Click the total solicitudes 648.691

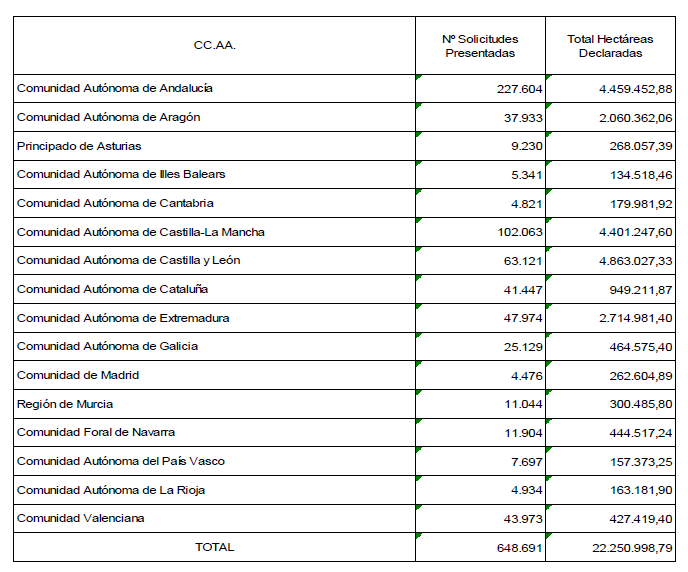coord(520,548)
